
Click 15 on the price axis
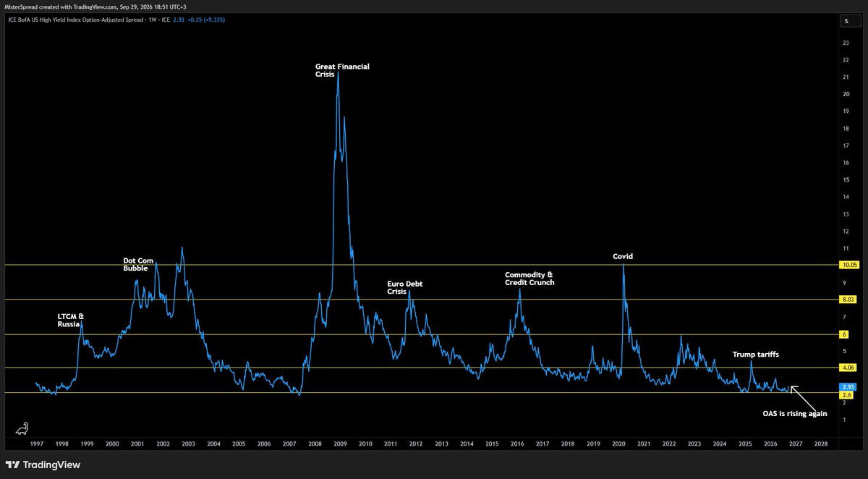click(x=846, y=180)
